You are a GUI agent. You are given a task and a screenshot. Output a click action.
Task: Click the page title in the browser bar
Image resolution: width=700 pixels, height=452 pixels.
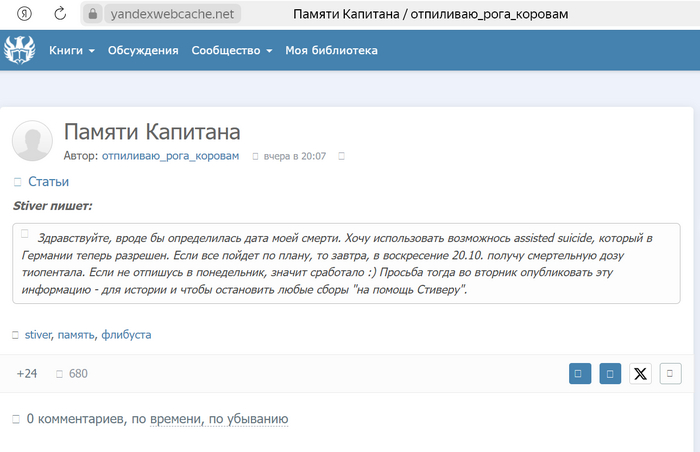(x=430, y=14)
